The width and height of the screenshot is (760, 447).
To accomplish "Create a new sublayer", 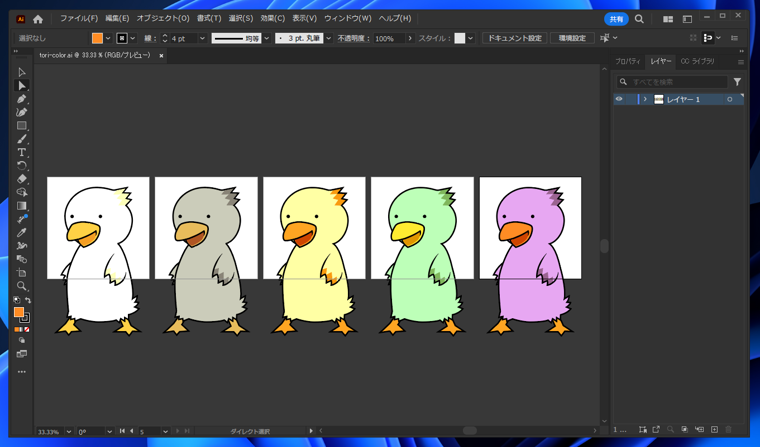I will (699, 430).
